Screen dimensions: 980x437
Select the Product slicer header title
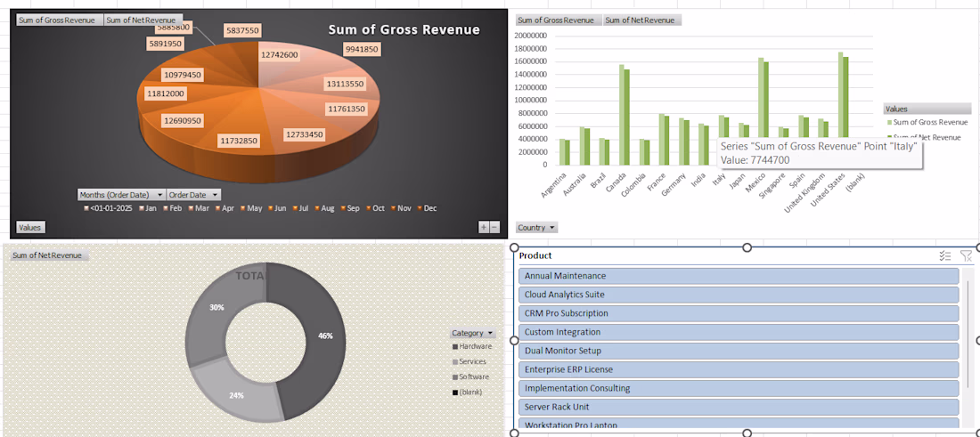(x=535, y=256)
